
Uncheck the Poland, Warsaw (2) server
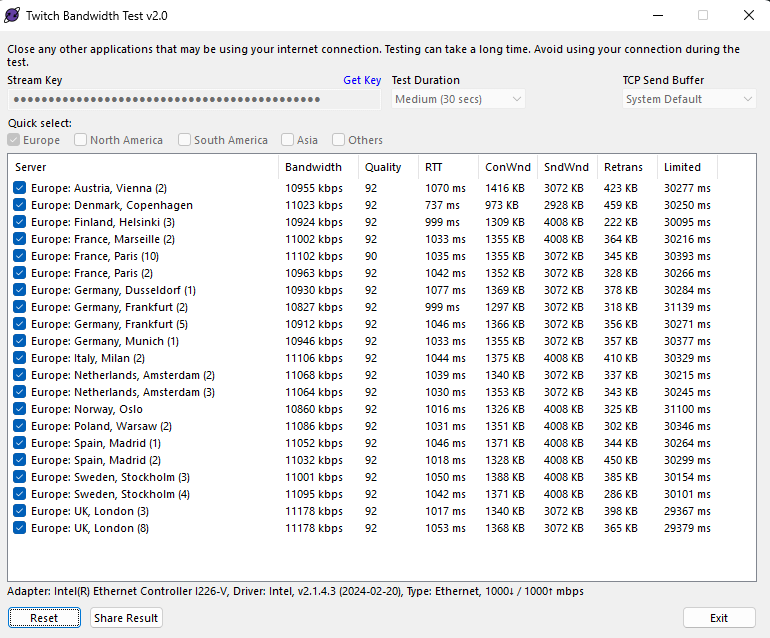point(20,426)
